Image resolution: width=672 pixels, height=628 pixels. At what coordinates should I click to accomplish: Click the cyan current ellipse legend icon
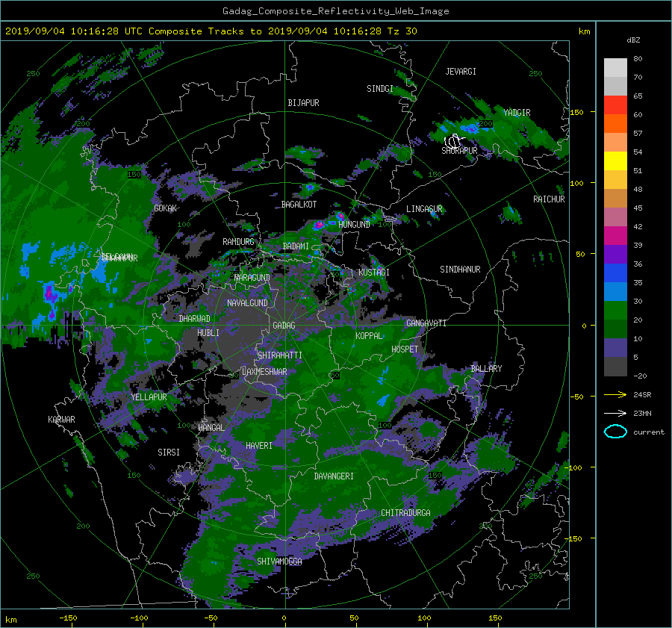click(615, 432)
